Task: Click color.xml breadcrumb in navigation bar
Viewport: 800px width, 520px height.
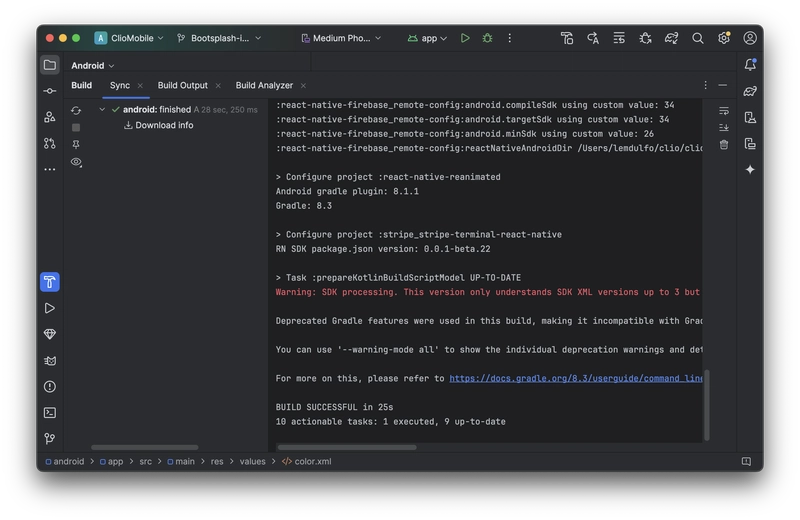Action: (307, 461)
